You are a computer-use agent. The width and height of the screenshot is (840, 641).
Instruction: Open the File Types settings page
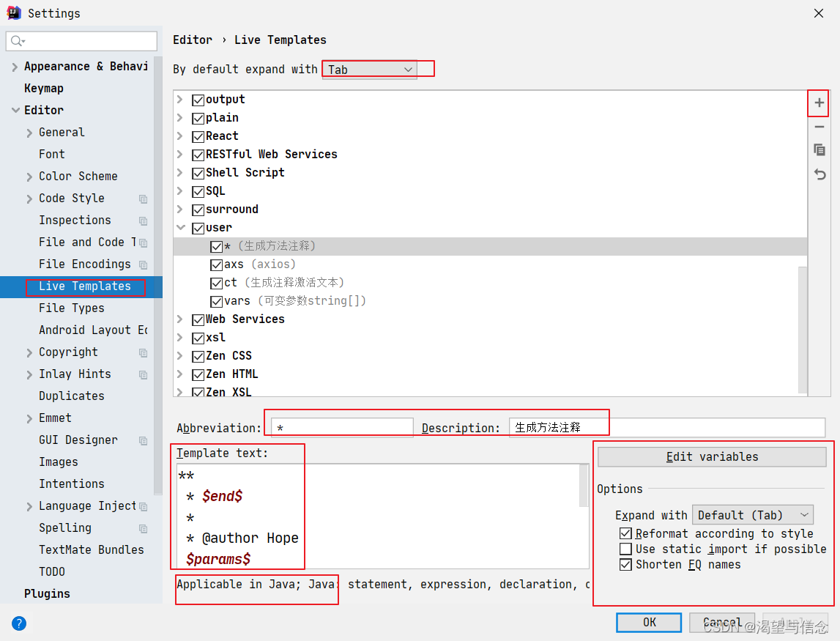pos(72,308)
